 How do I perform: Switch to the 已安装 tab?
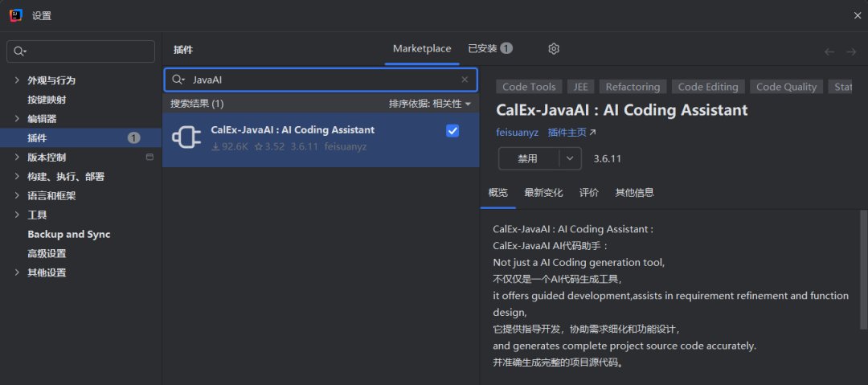(490, 49)
